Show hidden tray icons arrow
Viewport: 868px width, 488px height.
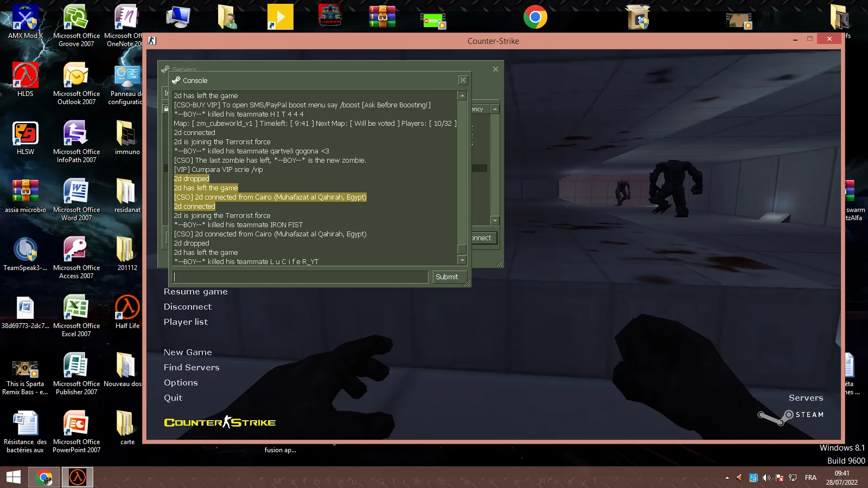point(727,478)
